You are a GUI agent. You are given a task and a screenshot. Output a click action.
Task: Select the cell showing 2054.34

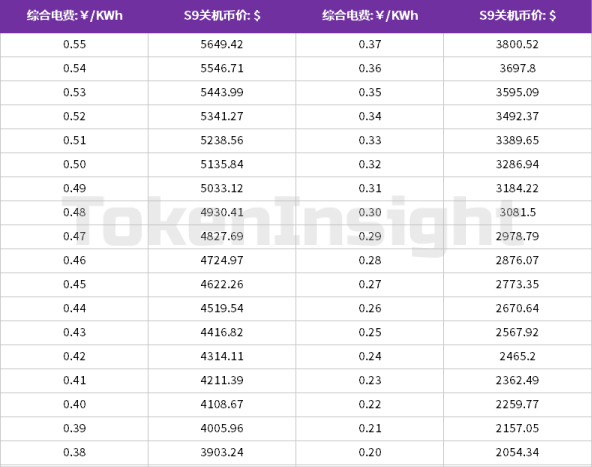click(x=517, y=452)
